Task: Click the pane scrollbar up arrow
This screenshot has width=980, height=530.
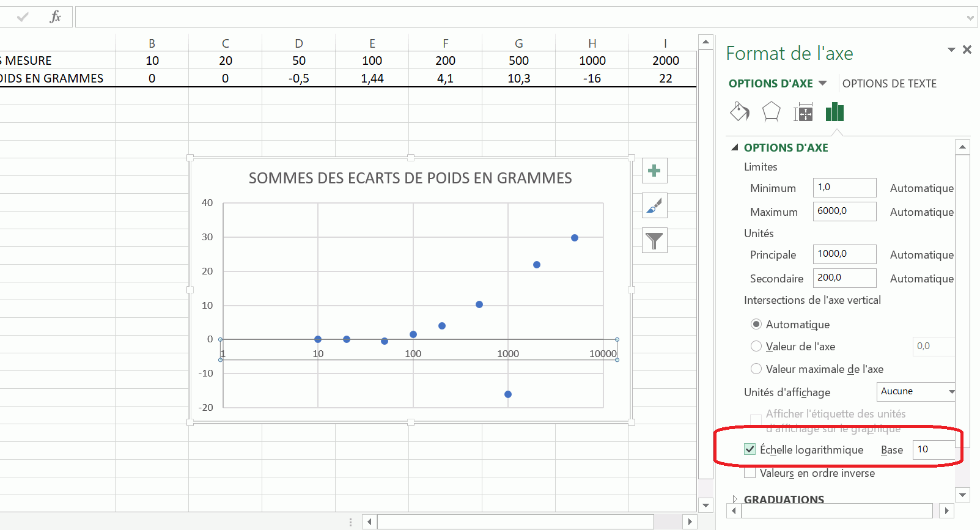Action: click(x=963, y=147)
